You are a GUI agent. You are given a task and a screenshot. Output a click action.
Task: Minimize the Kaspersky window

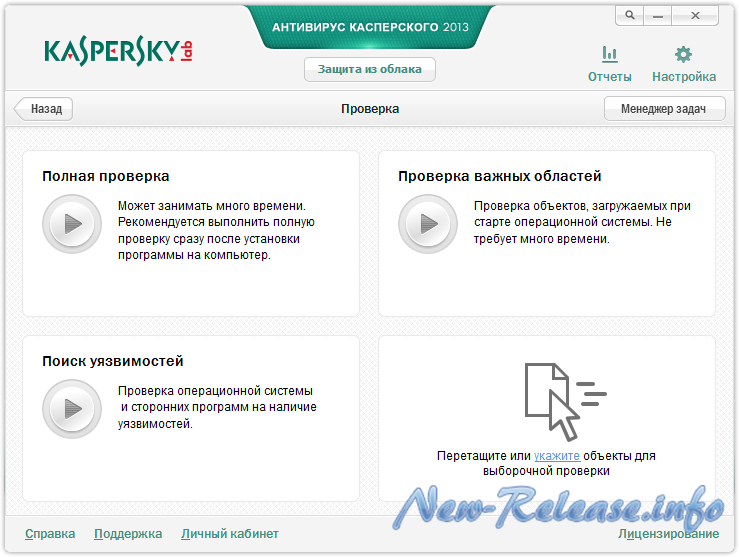coord(658,16)
